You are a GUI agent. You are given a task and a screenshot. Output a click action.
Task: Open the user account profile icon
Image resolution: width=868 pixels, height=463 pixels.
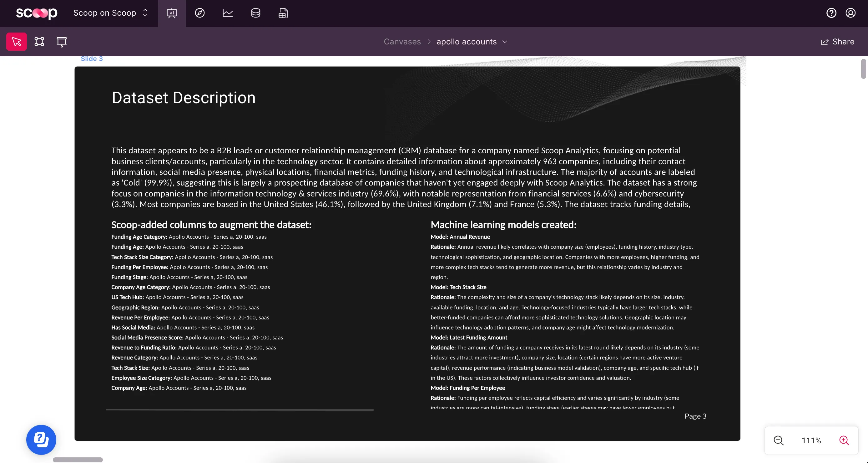[850, 13]
